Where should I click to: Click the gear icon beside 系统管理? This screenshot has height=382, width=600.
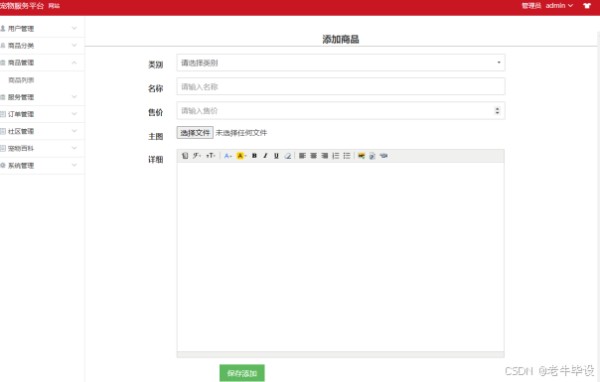coord(3,165)
